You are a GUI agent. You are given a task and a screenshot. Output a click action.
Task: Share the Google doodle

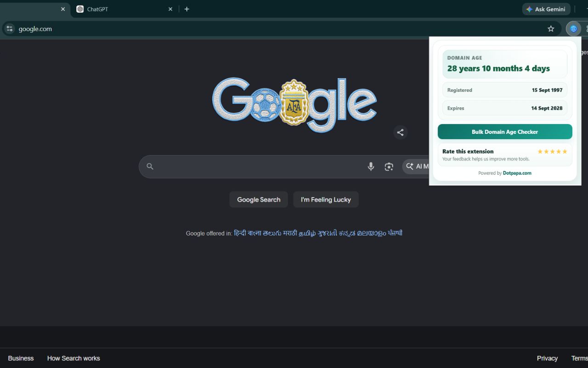401,132
